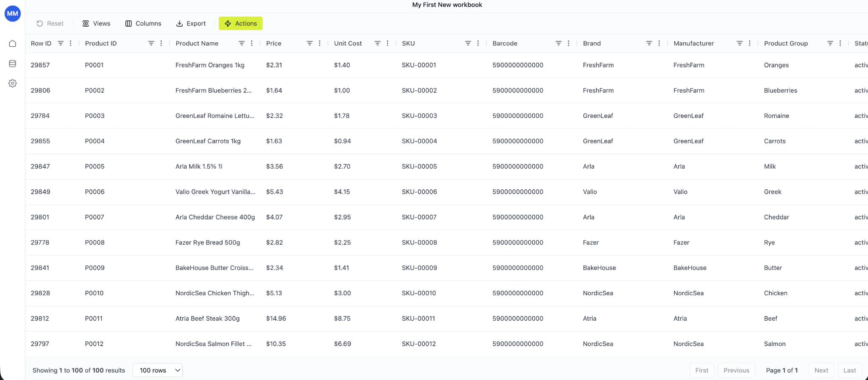Open three-dot menu for SKU column
868x380 pixels.
click(x=478, y=43)
